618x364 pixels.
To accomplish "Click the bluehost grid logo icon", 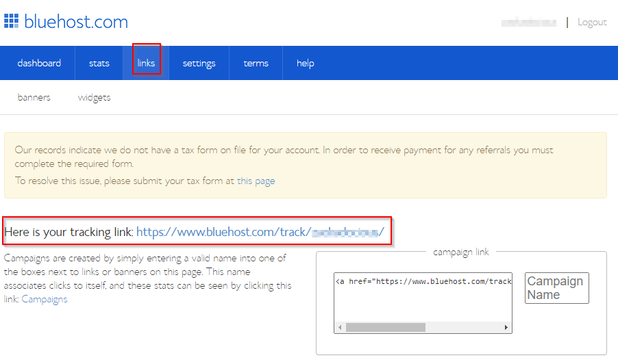I will pyautogui.click(x=12, y=21).
